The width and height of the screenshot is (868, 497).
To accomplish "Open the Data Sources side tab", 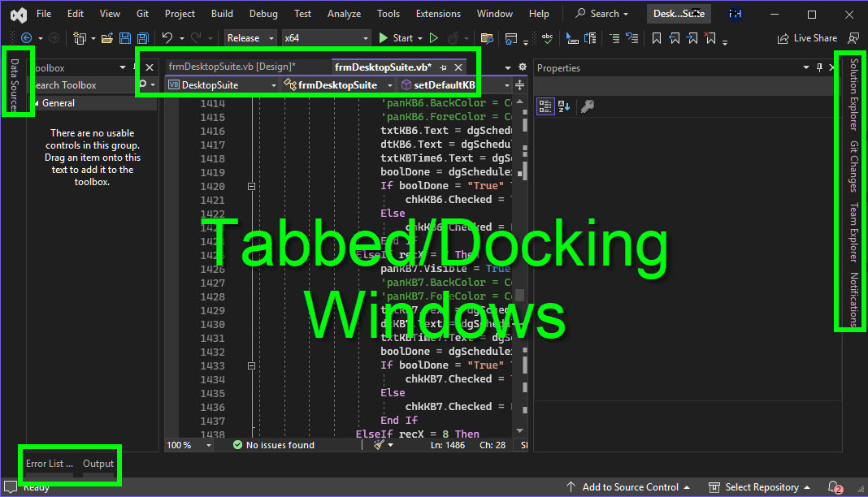I will point(15,86).
